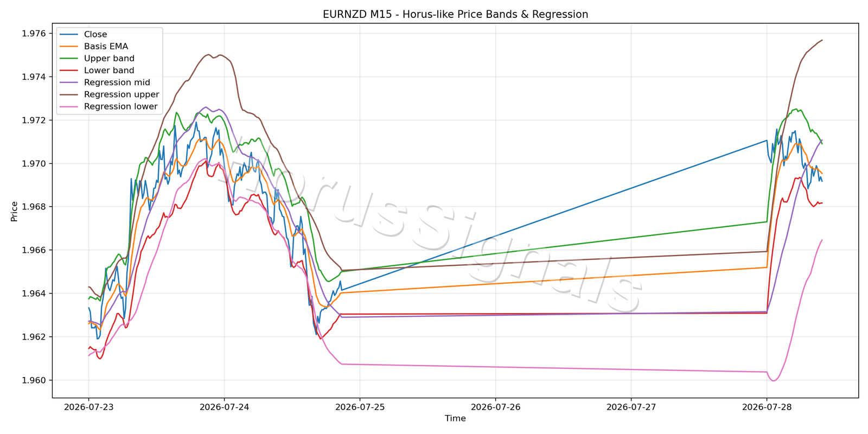Viewport: 868px width, 434px height.
Task: Click the red line swatch beside Lower band
Action: click(x=69, y=71)
